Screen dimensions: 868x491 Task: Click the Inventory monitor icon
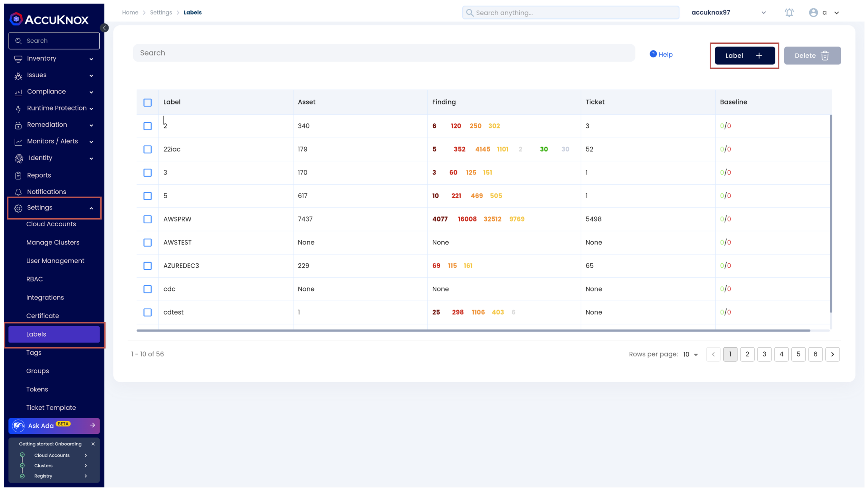click(x=18, y=59)
